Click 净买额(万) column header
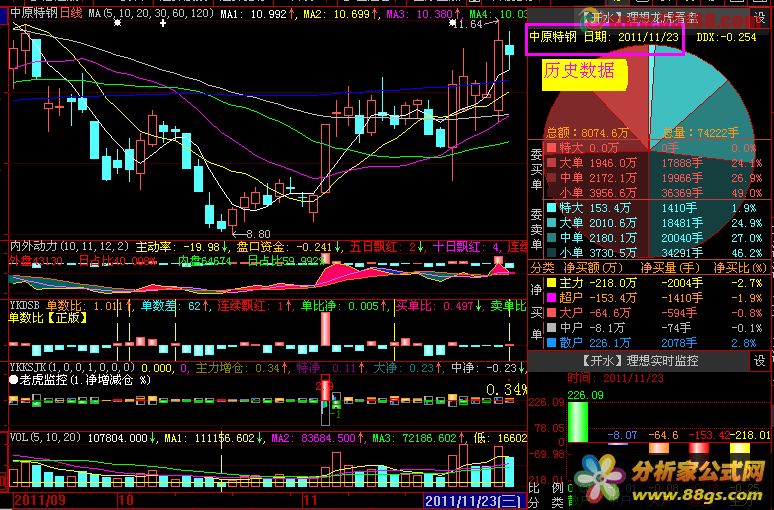This screenshot has width=774, height=510. [593, 268]
